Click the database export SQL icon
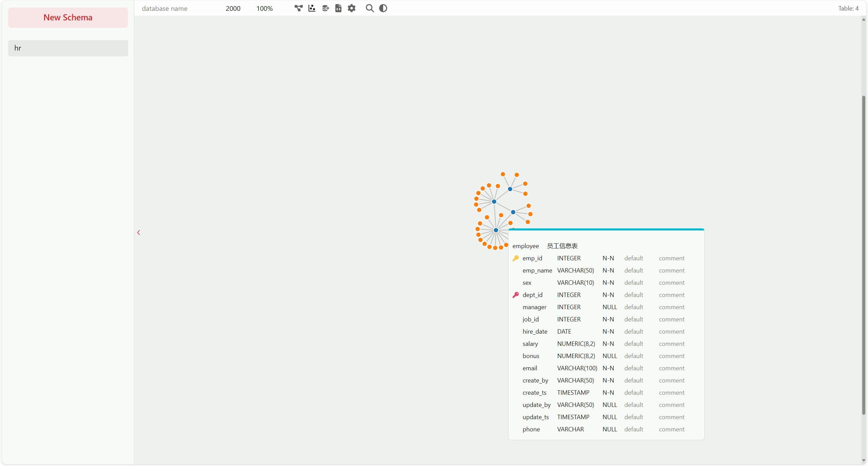The height and width of the screenshot is (466, 868). (325, 8)
